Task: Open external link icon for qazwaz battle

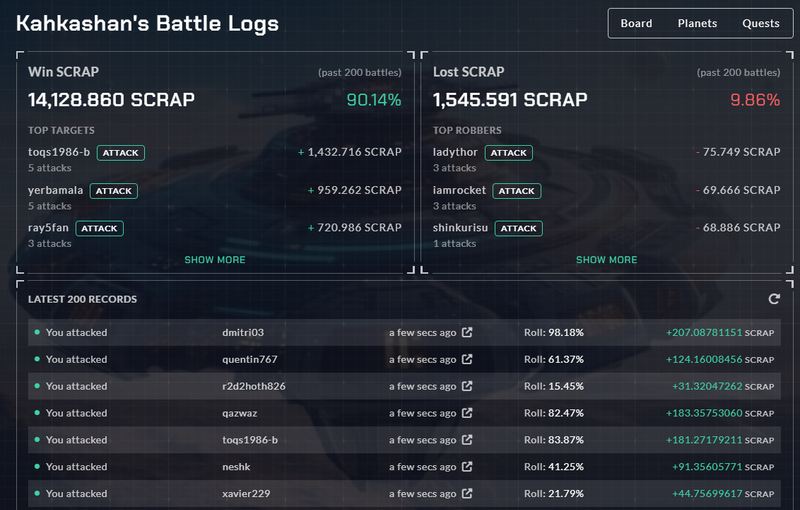Action: [x=467, y=413]
